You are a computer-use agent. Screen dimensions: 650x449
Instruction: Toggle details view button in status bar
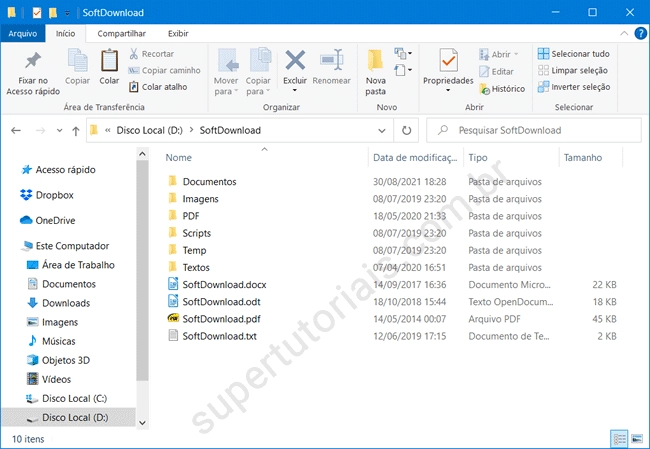619,439
